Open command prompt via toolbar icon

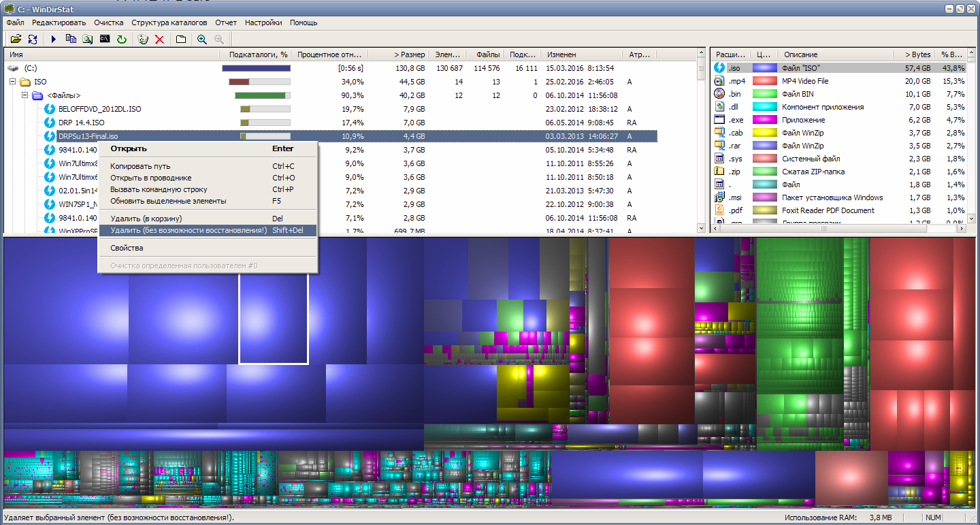(105, 39)
